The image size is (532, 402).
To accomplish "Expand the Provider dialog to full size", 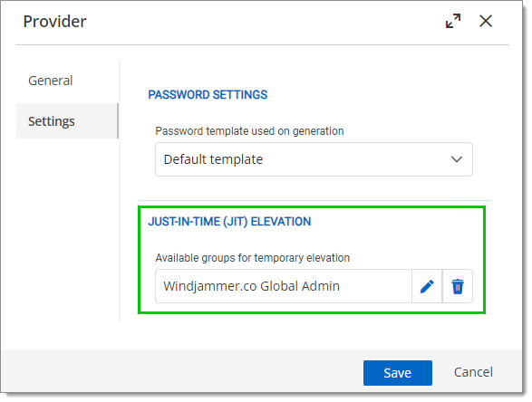I will point(453,21).
